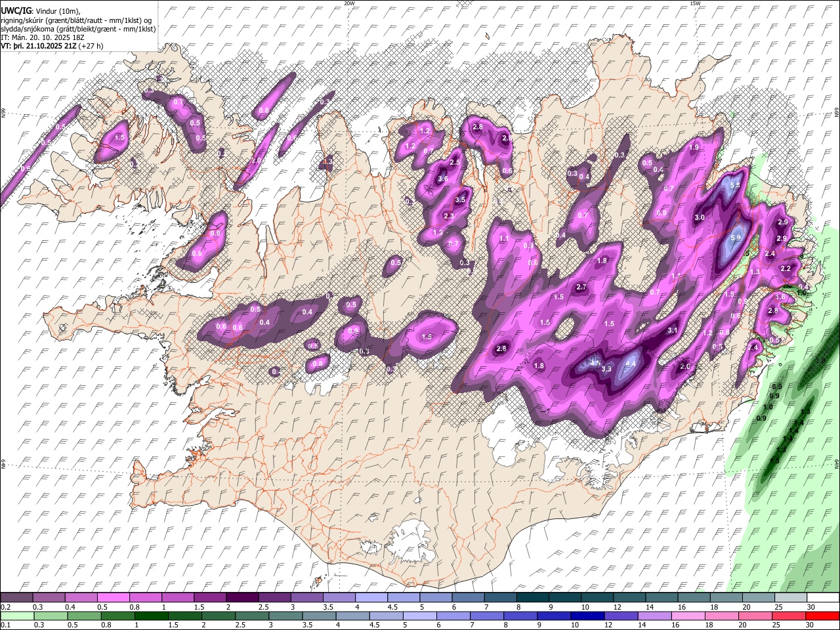Click the navy blue swatch between 10 and 12 on the rain scale
Image resolution: width=840 pixels, height=630 pixels.
[587, 616]
